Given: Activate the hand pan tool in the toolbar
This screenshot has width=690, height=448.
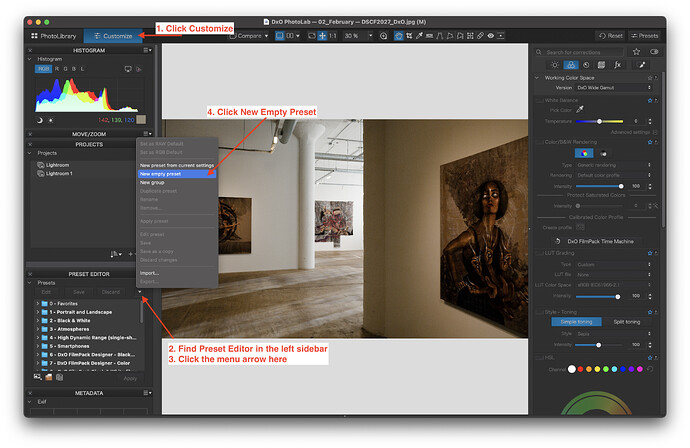Looking at the screenshot, I should click(398, 36).
